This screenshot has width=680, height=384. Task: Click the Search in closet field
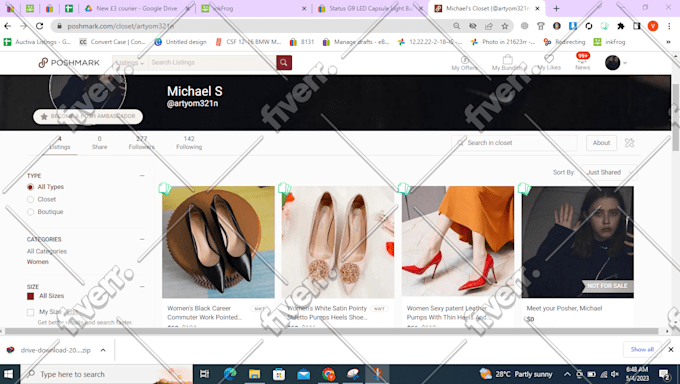[x=514, y=143]
